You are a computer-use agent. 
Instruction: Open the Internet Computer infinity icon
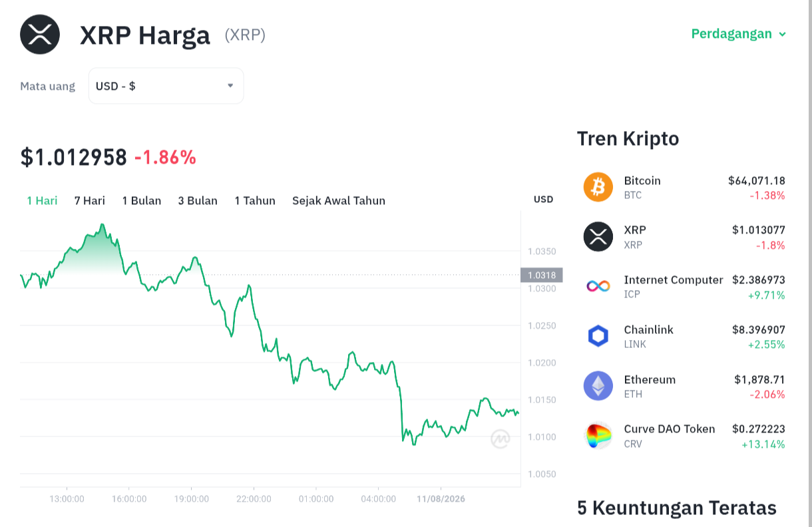coord(598,286)
